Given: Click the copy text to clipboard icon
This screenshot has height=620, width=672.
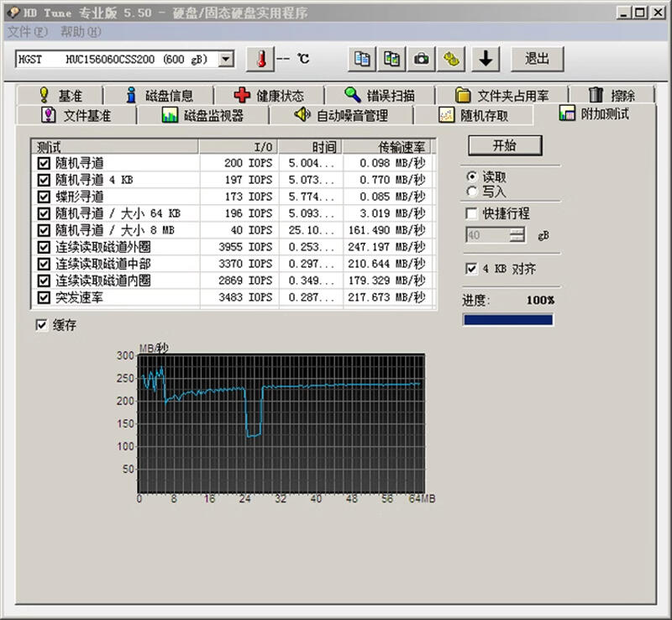Looking at the screenshot, I should [x=362, y=59].
